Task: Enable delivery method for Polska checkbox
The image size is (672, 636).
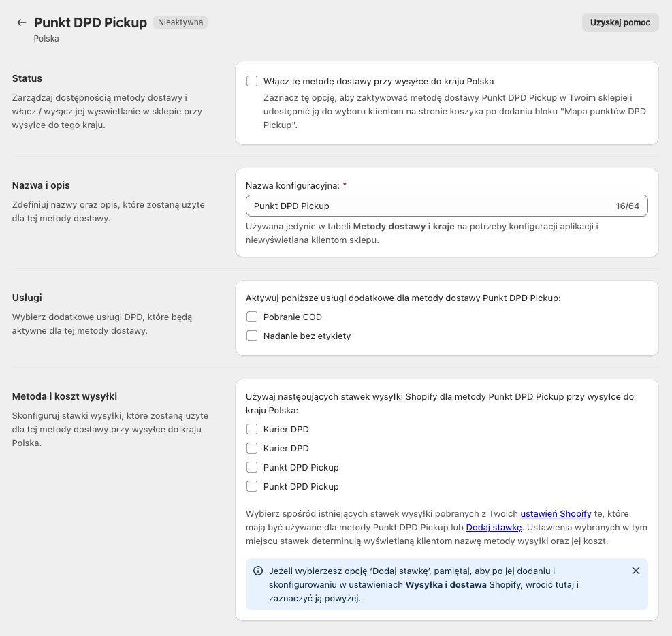Action: (252, 81)
